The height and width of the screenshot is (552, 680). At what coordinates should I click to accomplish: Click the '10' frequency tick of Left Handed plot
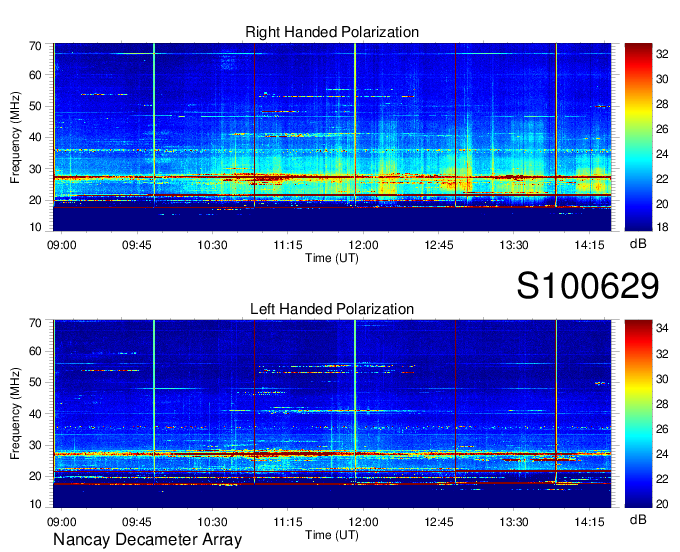[x=36, y=504]
